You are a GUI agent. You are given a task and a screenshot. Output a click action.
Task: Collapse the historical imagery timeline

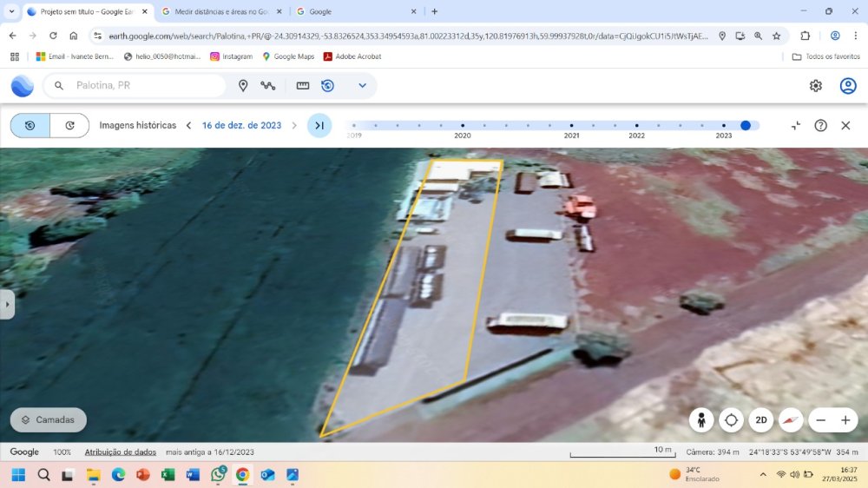tap(795, 125)
